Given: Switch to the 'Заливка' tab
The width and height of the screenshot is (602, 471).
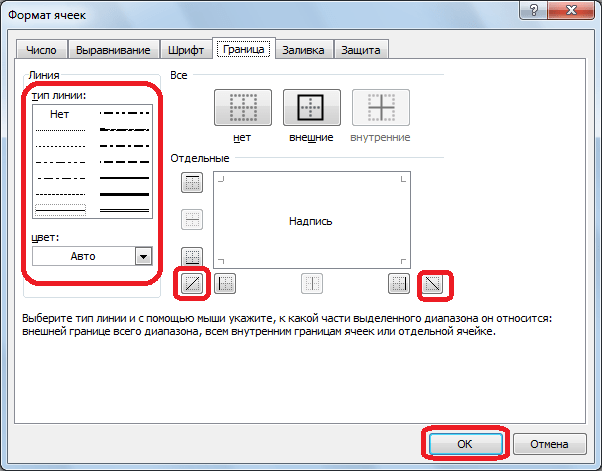Looking at the screenshot, I should coord(303,50).
